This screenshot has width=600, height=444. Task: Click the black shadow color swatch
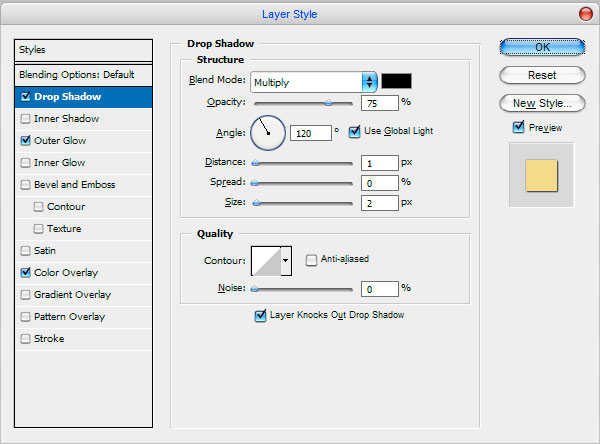tap(396, 81)
